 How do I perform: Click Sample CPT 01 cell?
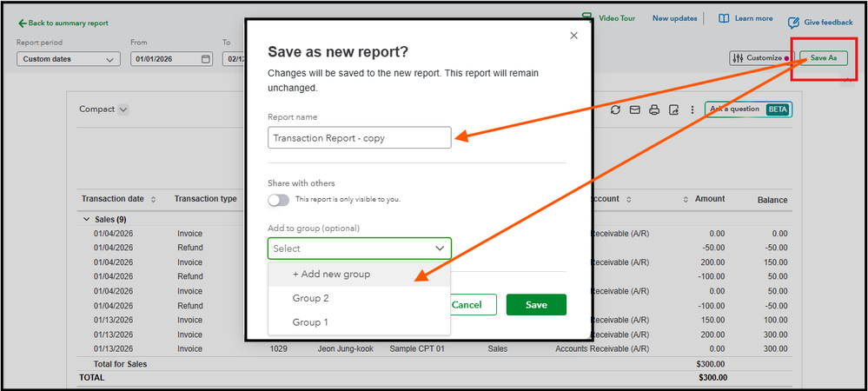[x=417, y=349]
